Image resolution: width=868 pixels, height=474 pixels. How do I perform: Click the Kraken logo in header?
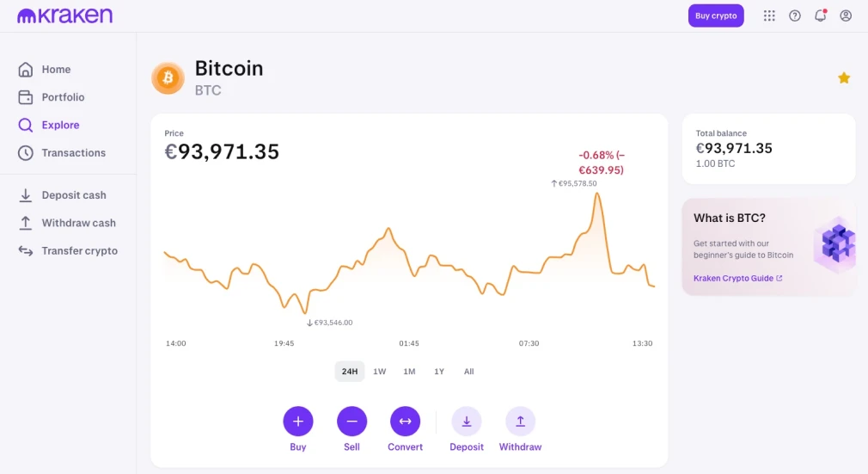[64, 15]
